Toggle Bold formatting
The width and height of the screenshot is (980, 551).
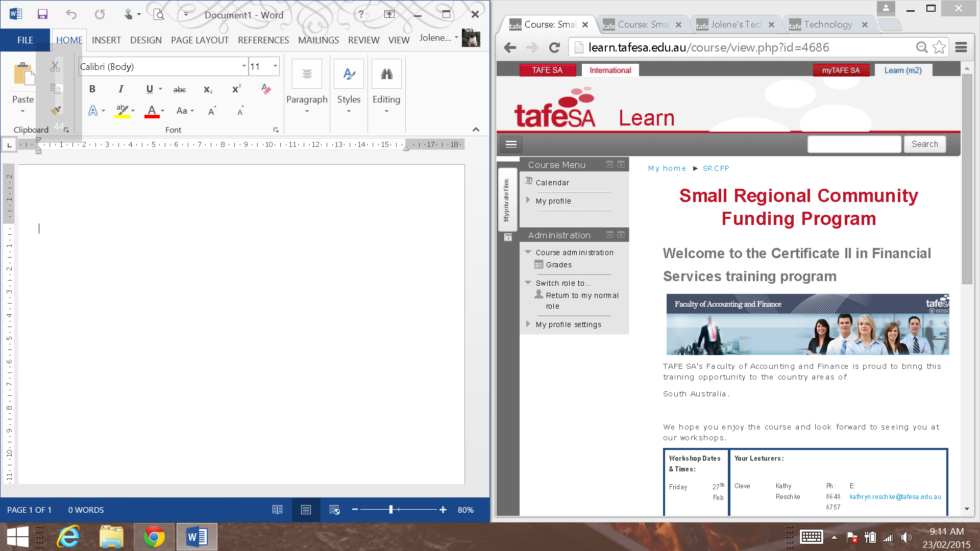(92, 89)
